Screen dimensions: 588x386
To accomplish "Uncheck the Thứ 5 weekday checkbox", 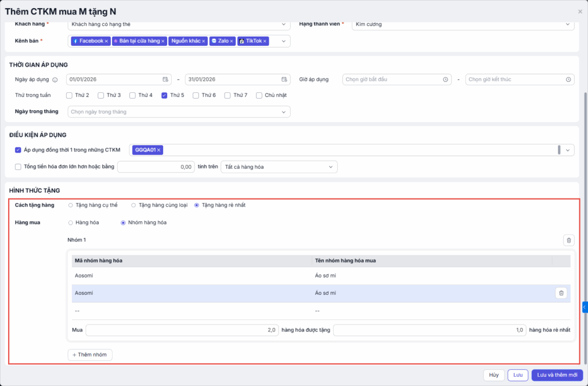I will coord(165,95).
